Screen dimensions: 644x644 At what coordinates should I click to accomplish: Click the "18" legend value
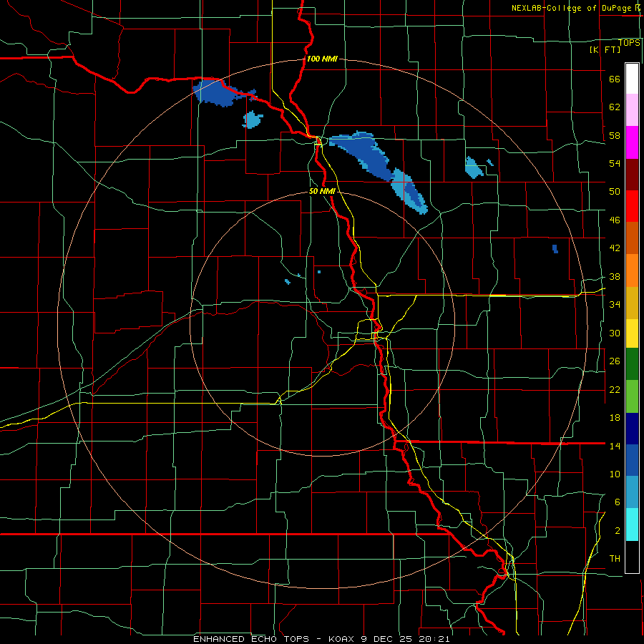[615, 418]
